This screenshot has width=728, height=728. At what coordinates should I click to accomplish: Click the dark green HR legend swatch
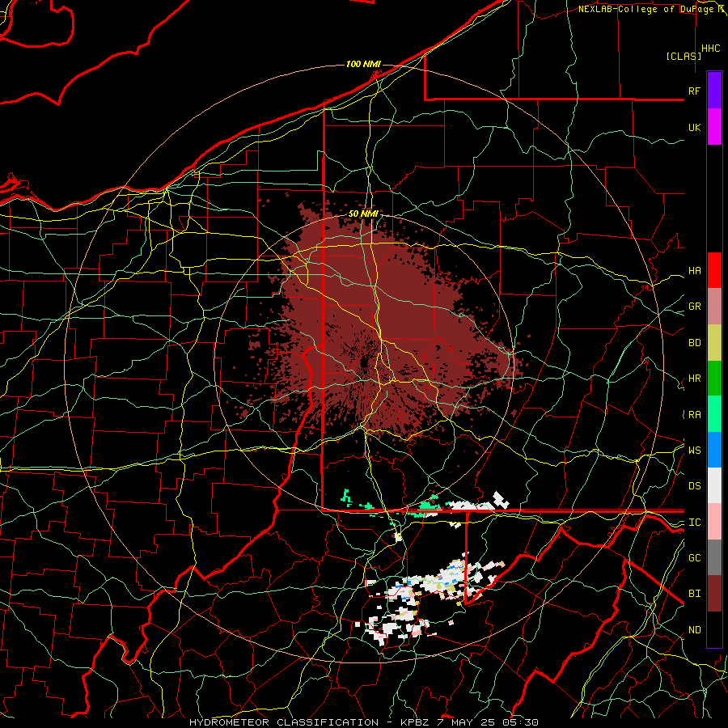[x=714, y=378]
